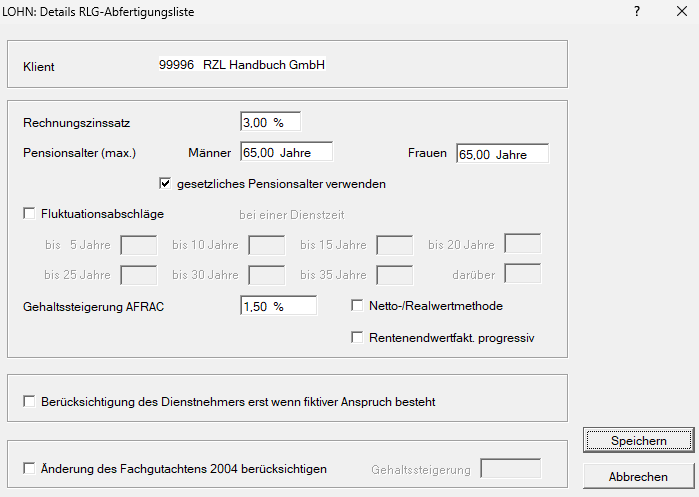Select the bis 30 Jahre field
Screen dimensions: 699x497
pyautogui.click(x=266, y=275)
